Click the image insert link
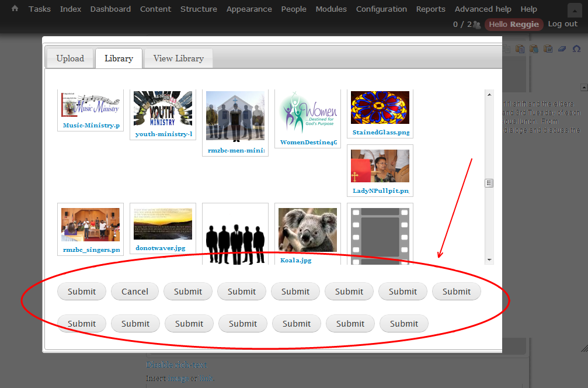The width and height of the screenshot is (588, 388). (178, 377)
